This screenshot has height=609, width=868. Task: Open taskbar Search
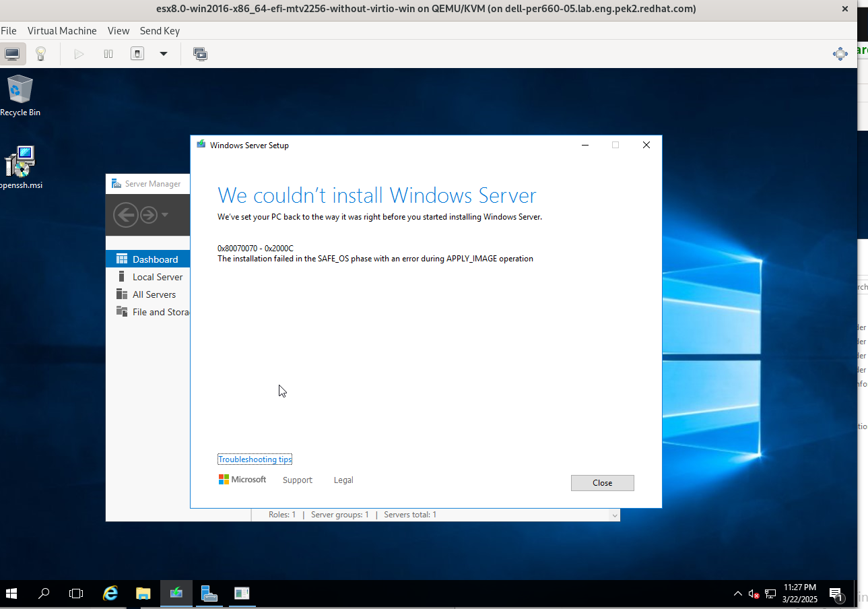[x=44, y=594]
